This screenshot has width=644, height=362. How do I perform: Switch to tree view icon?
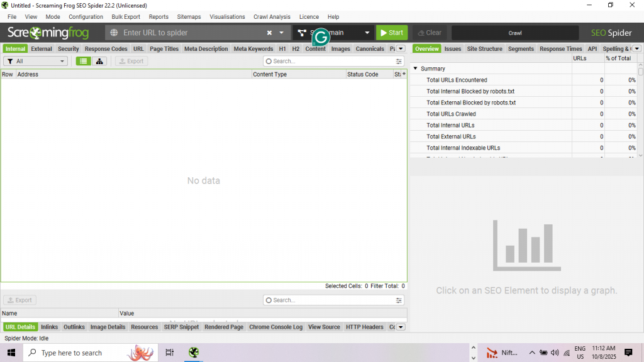pyautogui.click(x=99, y=61)
